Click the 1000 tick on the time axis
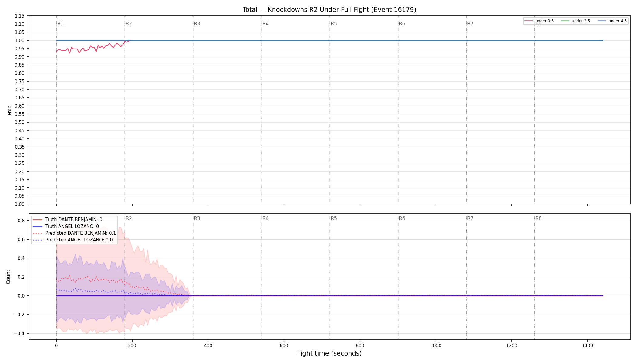The image size is (637, 364). (436, 345)
